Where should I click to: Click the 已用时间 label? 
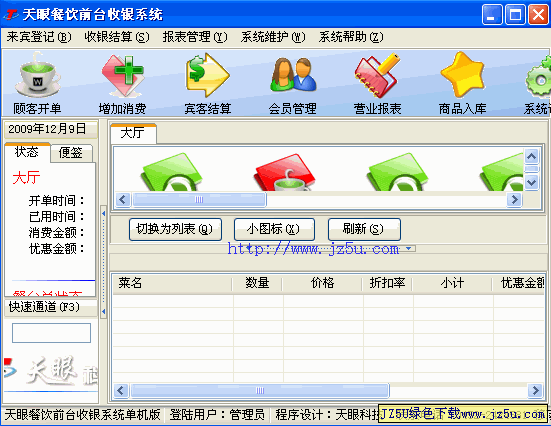click(57, 217)
